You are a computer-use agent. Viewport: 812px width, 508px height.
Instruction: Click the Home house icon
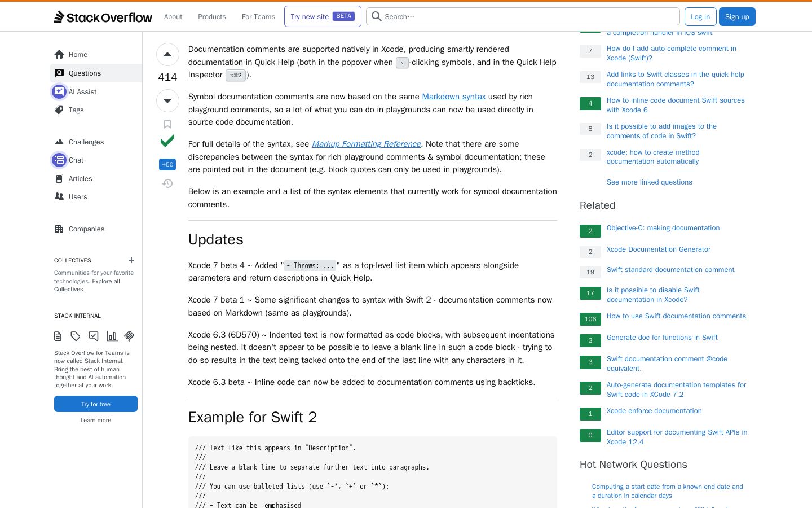click(x=59, y=55)
